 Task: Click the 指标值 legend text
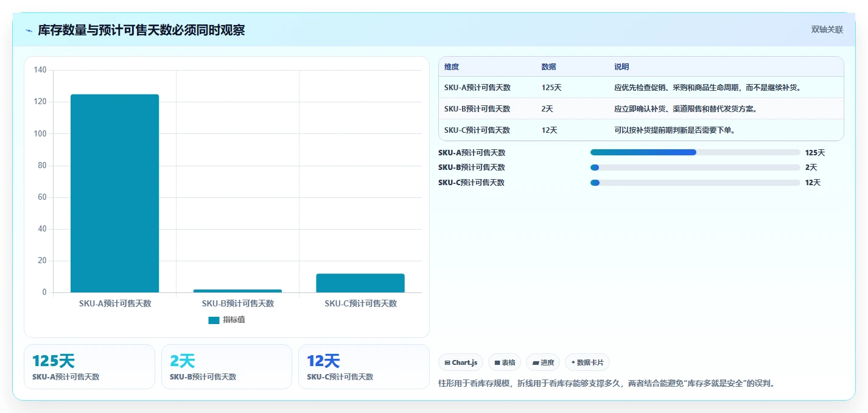coord(234,320)
